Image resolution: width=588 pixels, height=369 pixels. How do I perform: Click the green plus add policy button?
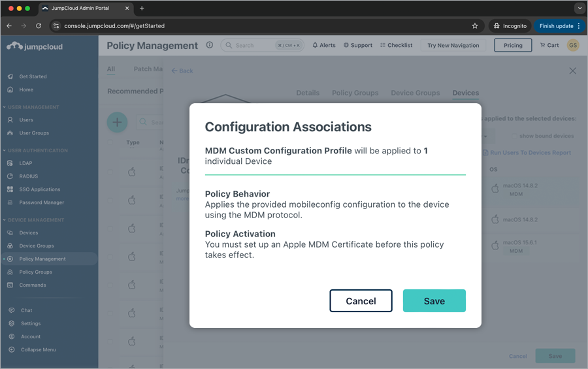[117, 122]
